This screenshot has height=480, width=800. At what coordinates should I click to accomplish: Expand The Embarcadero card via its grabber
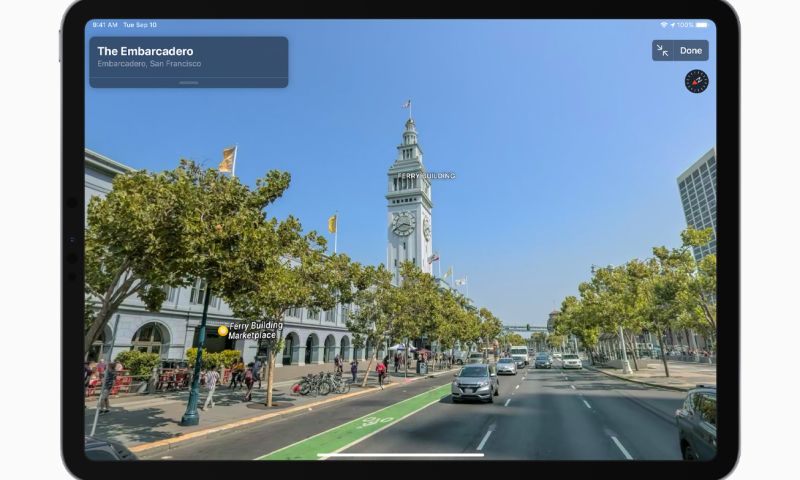coord(188,82)
